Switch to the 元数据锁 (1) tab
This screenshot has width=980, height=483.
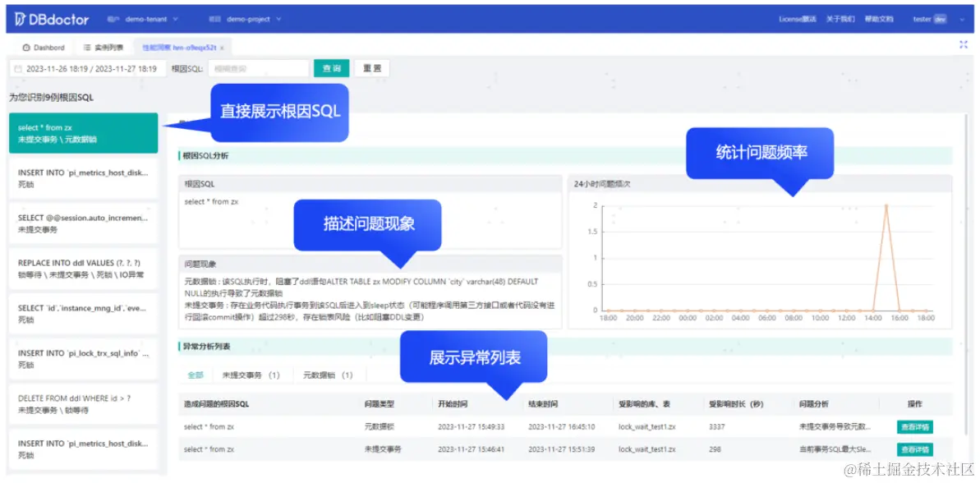tap(328, 375)
